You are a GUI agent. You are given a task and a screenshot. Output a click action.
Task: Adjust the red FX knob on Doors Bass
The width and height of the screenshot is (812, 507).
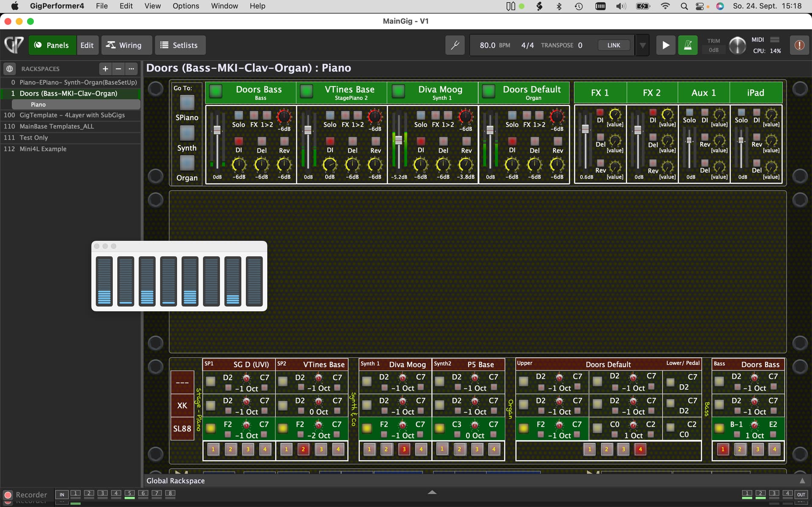pyautogui.click(x=284, y=116)
